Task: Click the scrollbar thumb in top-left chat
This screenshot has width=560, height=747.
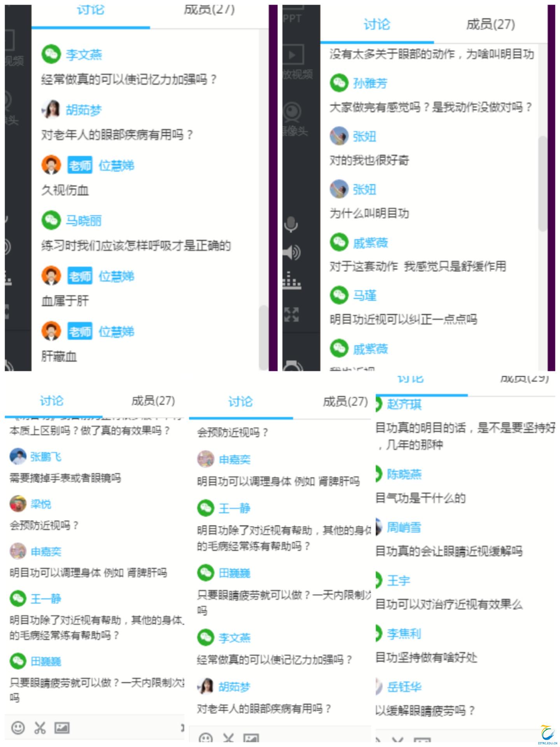Action: pyautogui.click(x=263, y=337)
